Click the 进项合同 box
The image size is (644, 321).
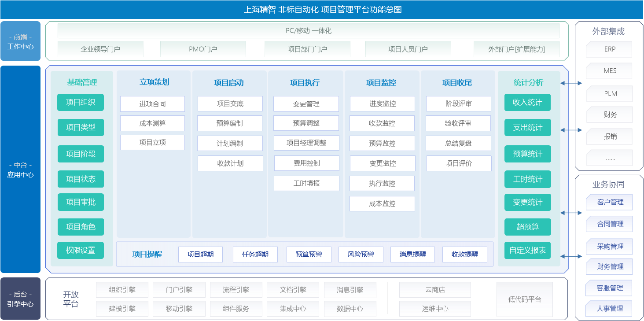[152, 104]
